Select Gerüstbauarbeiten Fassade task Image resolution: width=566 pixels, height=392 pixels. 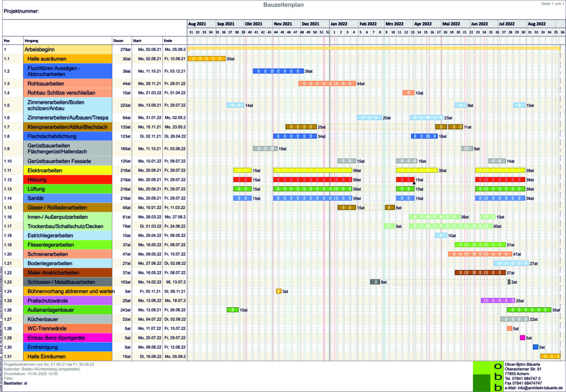tap(58, 161)
